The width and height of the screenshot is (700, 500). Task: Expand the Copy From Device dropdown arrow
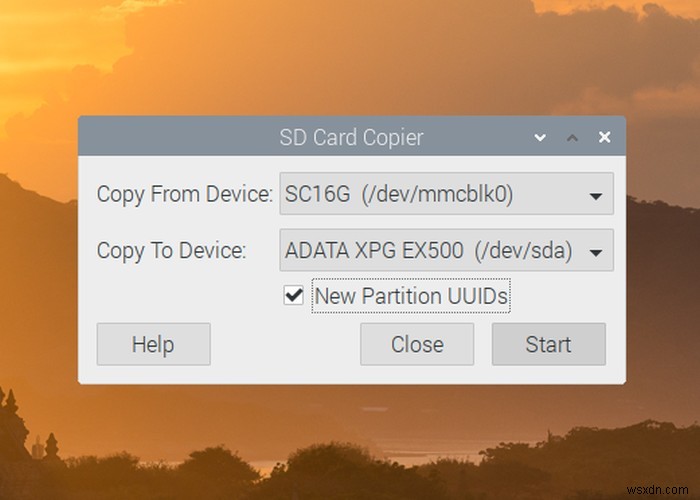596,195
